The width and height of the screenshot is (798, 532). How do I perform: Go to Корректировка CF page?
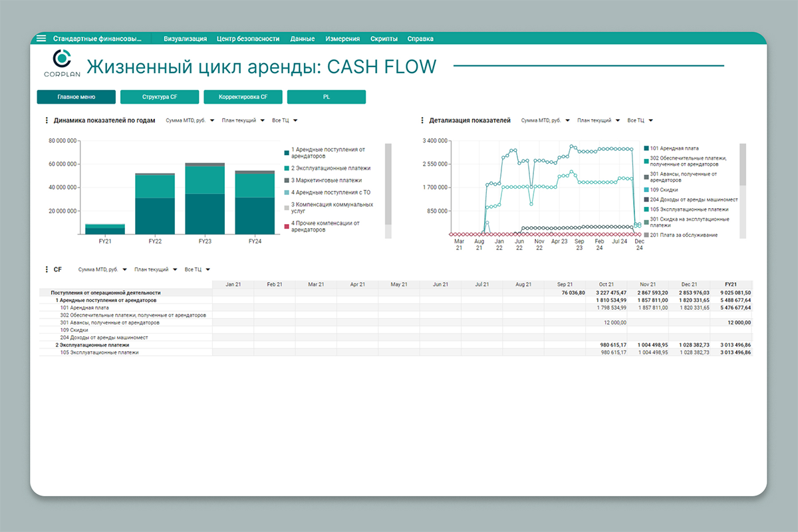pyautogui.click(x=243, y=97)
